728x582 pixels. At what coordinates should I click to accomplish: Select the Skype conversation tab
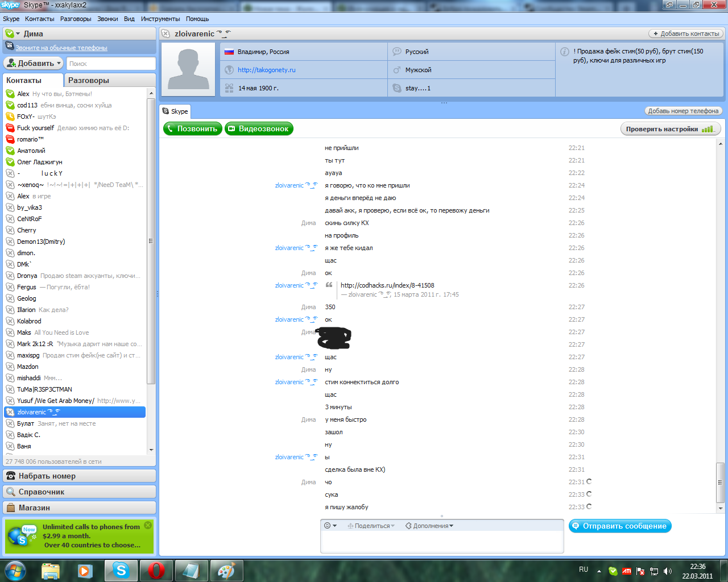coord(175,111)
